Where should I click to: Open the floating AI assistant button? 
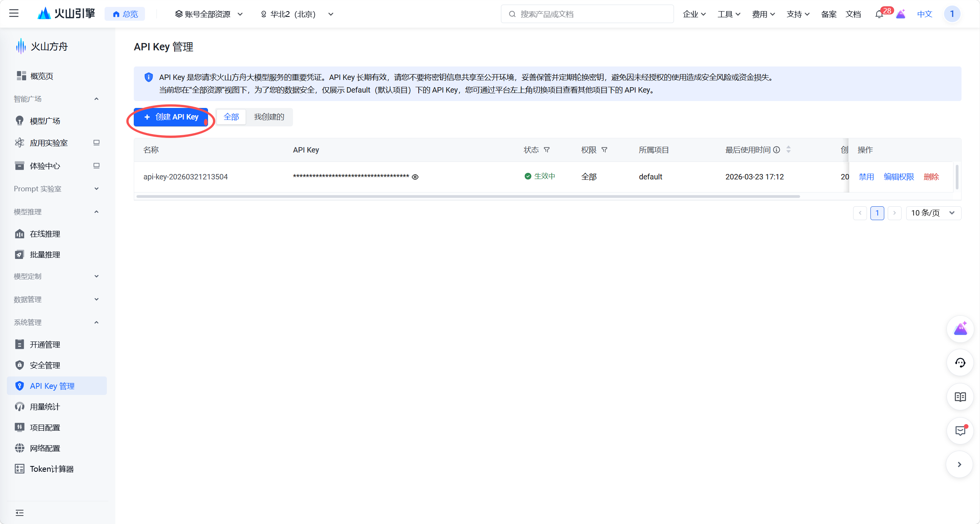[x=960, y=329]
